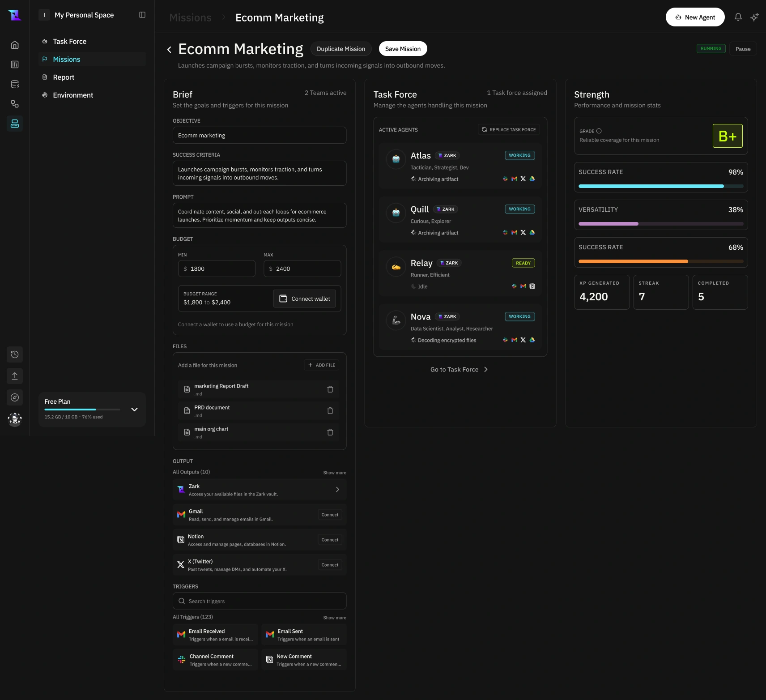Open Environment in the sidebar
This screenshot has height=700, width=766.
click(92, 95)
